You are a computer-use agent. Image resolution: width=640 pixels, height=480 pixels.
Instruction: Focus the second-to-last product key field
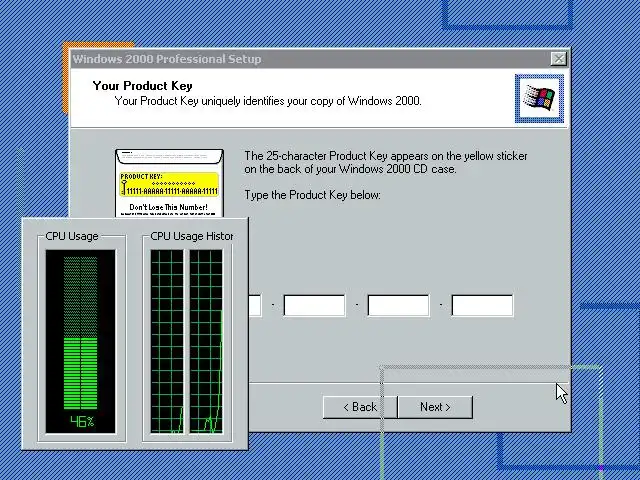(x=398, y=305)
